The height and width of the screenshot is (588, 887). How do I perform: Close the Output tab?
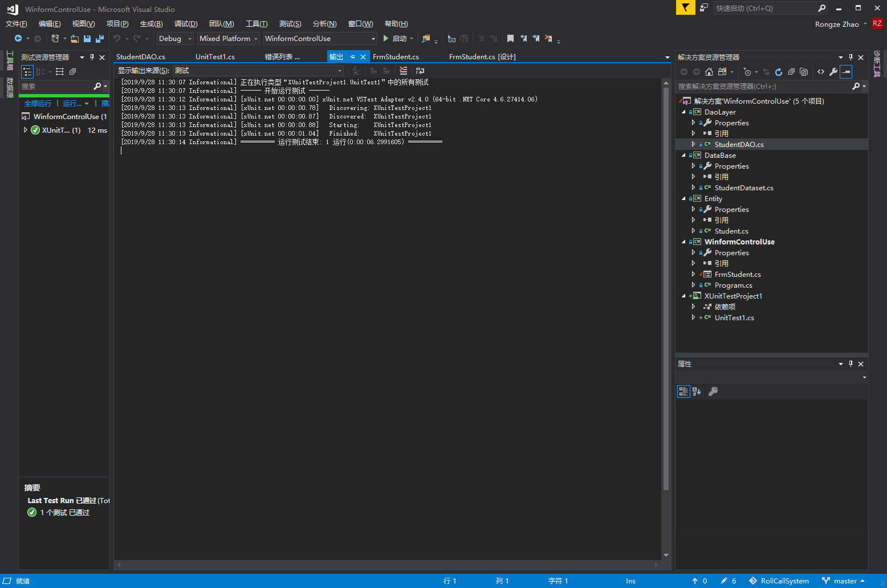click(363, 57)
